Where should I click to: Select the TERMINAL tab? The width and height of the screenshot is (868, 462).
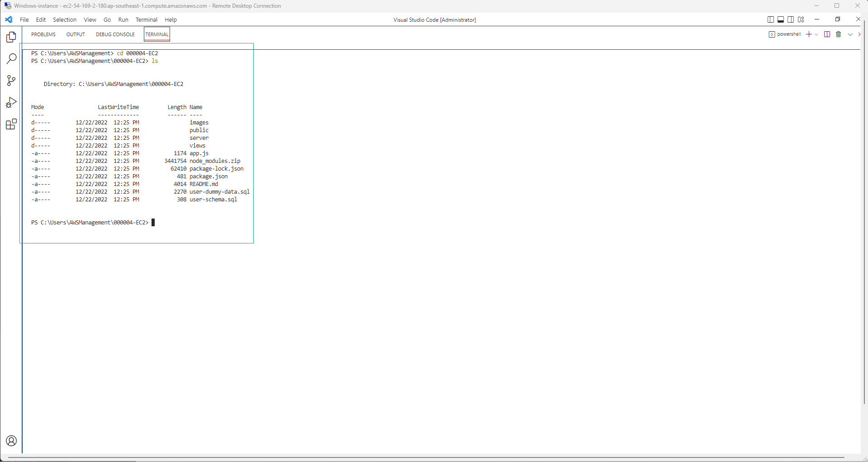point(157,34)
